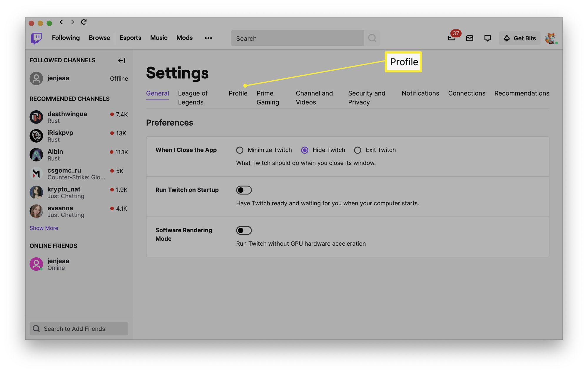Click the iRiskpvp channel name
The height and width of the screenshot is (373, 588).
click(x=60, y=133)
